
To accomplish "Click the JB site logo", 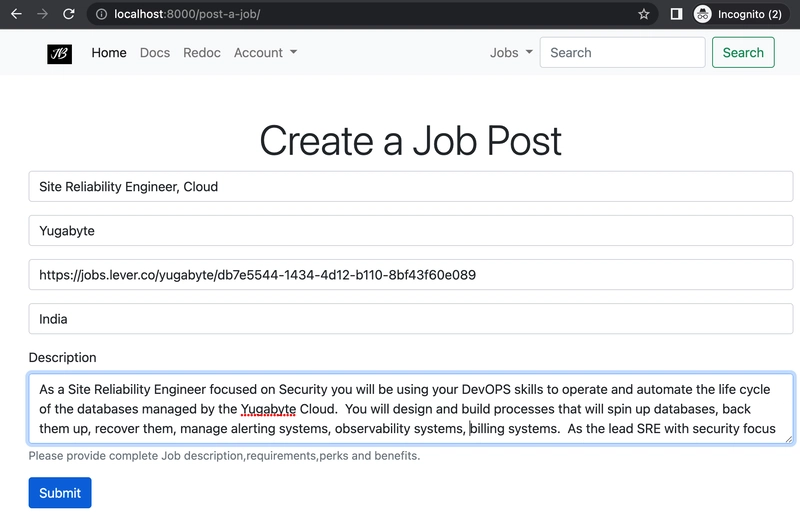I will coord(59,53).
